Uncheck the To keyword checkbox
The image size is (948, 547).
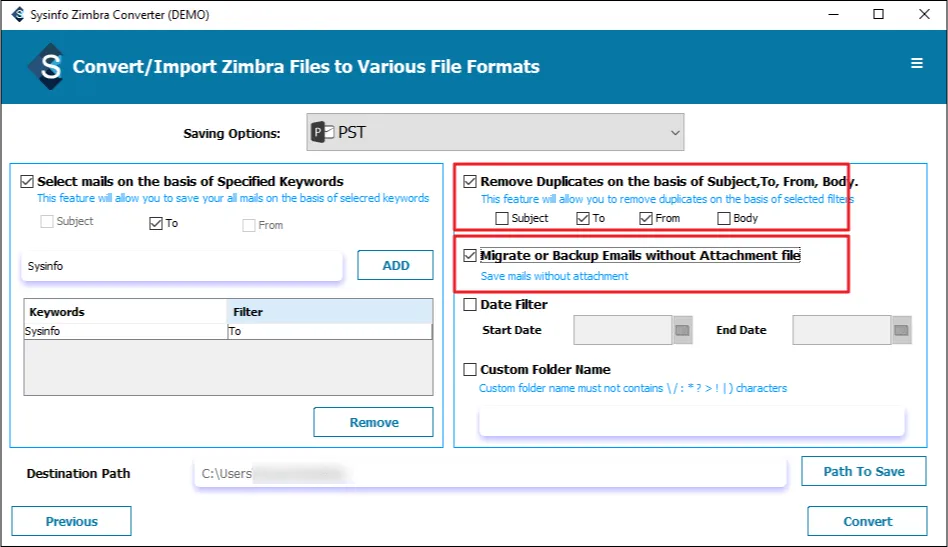(x=155, y=224)
